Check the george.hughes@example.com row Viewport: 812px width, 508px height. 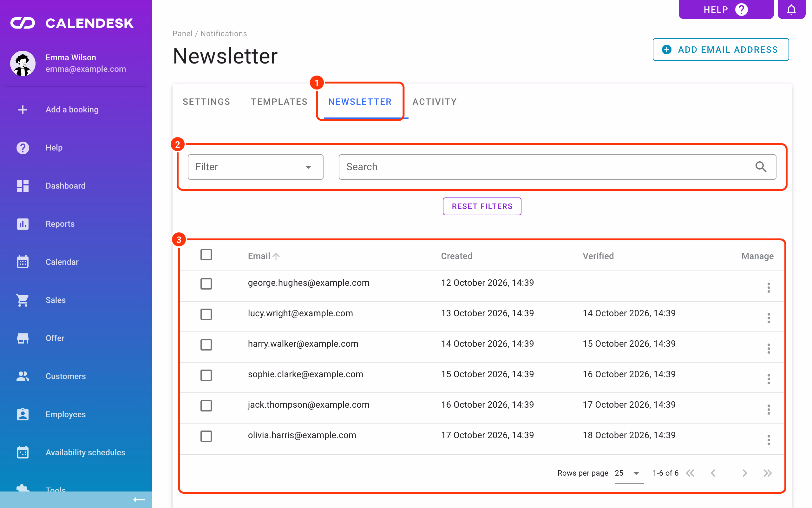point(206,284)
